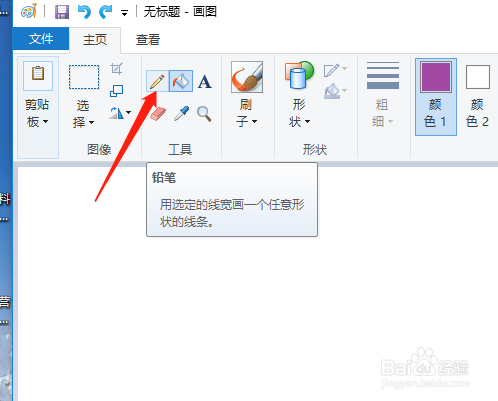Image resolution: width=498 pixels, height=401 pixels.
Task: Open the Rotate or flip dropdown
Action: tap(120, 113)
